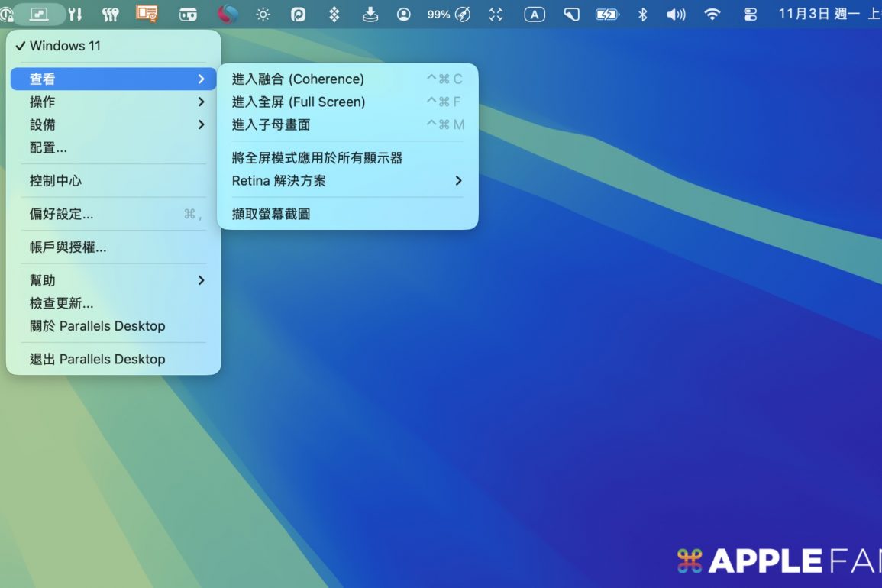Open 控制中心 from the menu

click(56, 181)
